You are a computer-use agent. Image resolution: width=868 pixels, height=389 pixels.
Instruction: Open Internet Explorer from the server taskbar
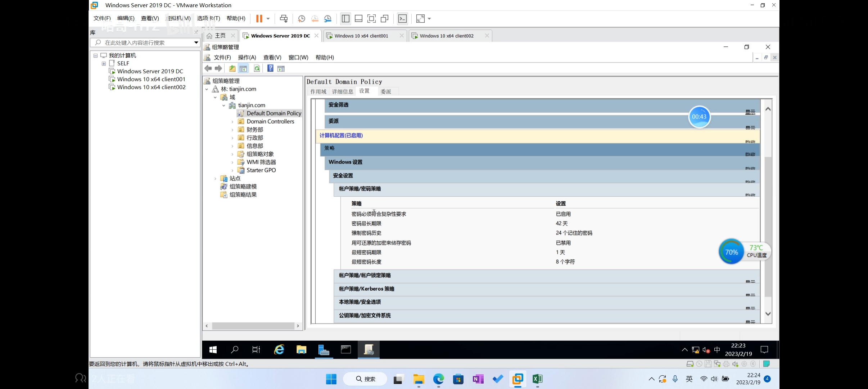coord(279,349)
